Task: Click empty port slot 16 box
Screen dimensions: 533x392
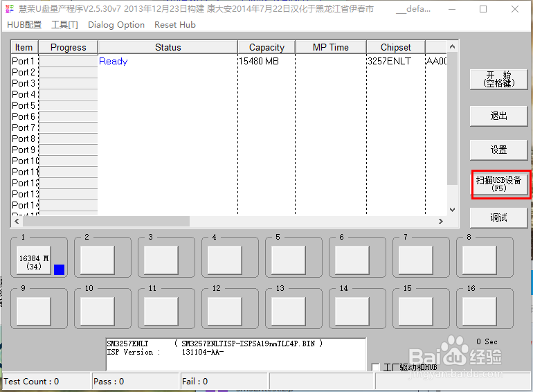Action: click(x=479, y=311)
